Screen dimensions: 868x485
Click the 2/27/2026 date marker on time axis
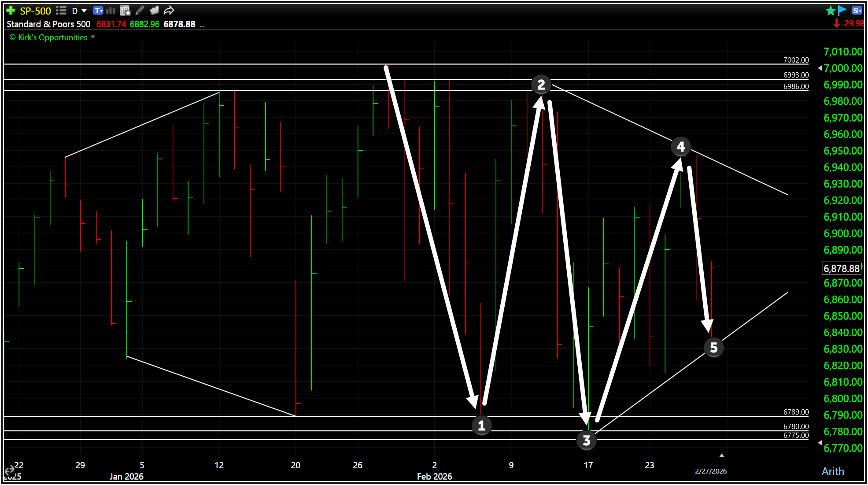click(x=711, y=471)
